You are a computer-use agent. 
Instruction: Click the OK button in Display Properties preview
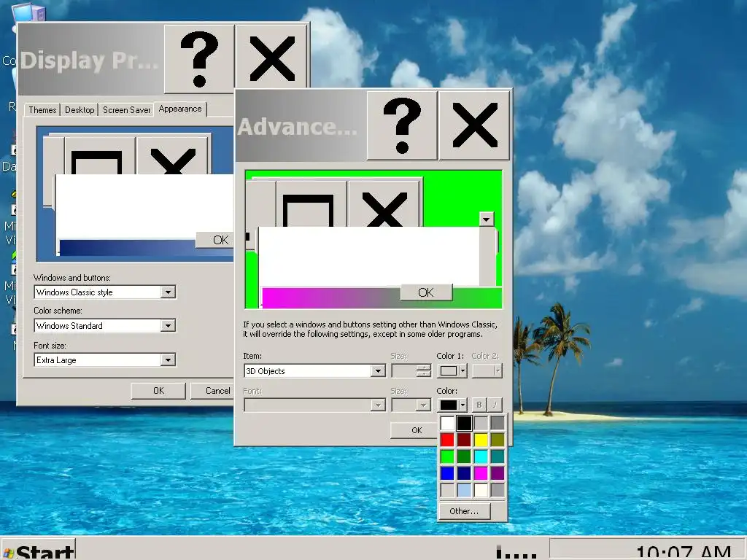point(215,240)
